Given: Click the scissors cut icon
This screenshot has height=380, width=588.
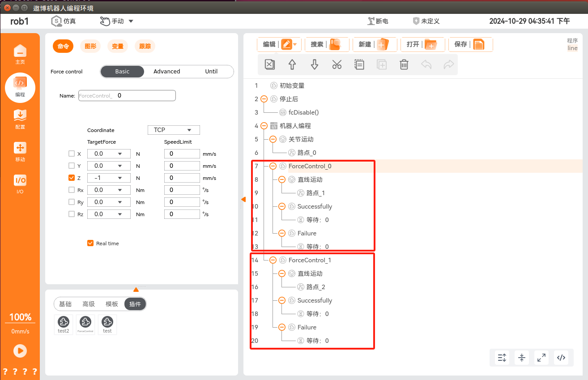Looking at the screenshot, I should 337,64.
